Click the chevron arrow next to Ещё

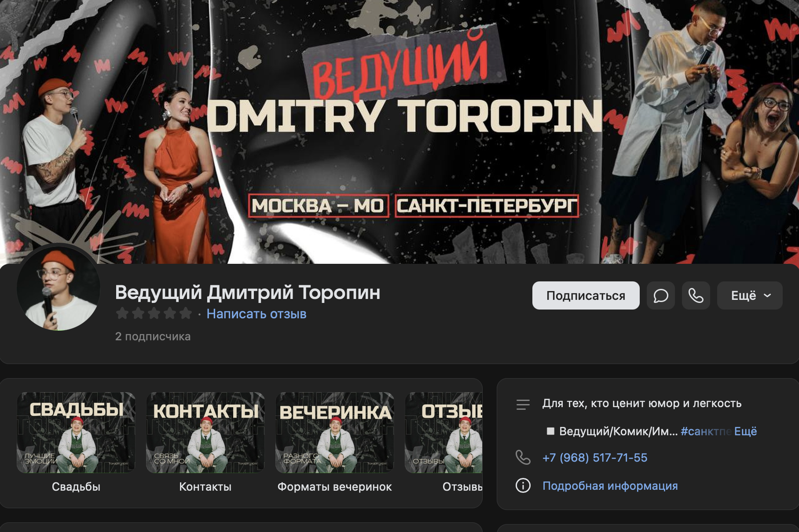(x=767, y=295)
